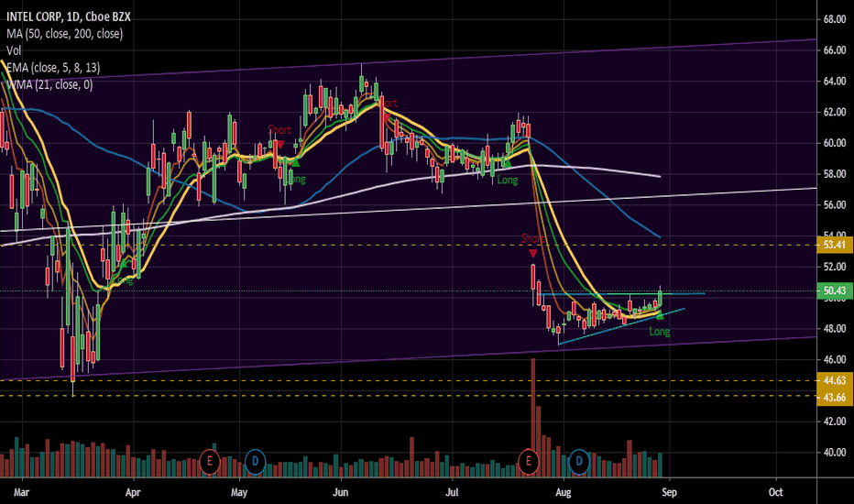Click the Jun label on time axis

(340, 493)
